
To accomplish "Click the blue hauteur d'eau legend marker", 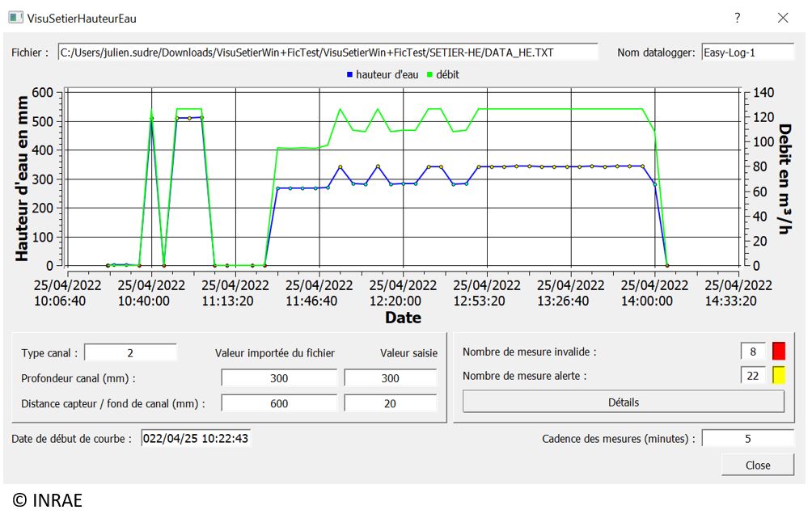I will (x=349, y=74).
